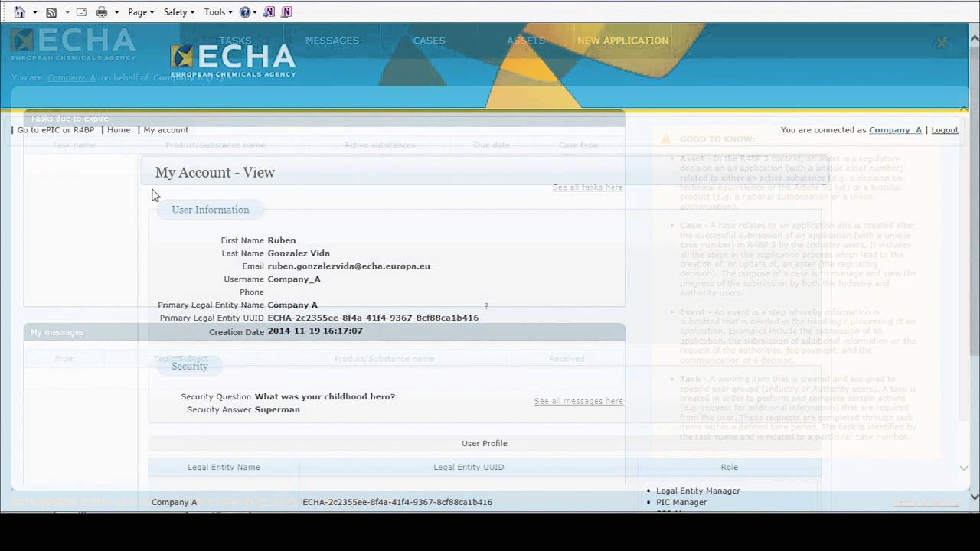Viewport: 980px width, 551px height.
Task: Click the OneNote Linked Notes icon
Action: [x=286, y=12]
